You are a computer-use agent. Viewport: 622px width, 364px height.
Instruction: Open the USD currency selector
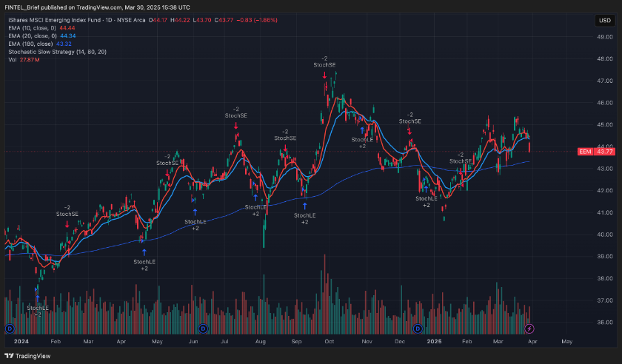604,20
